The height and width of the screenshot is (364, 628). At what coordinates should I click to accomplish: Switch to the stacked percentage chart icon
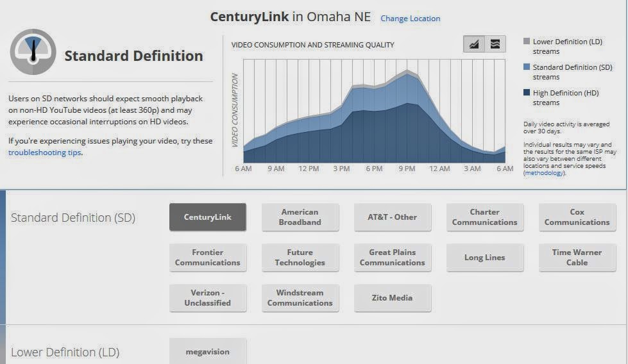click(495, 44)
